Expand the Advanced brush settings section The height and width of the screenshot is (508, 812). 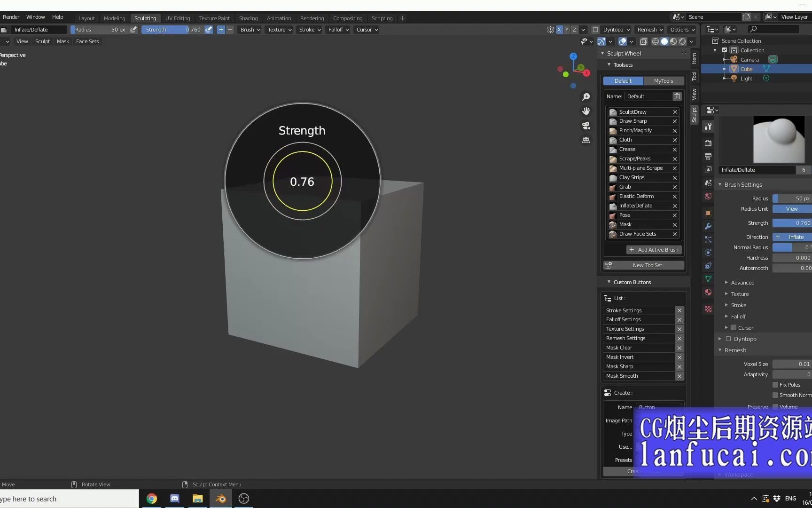pos(742,282)
